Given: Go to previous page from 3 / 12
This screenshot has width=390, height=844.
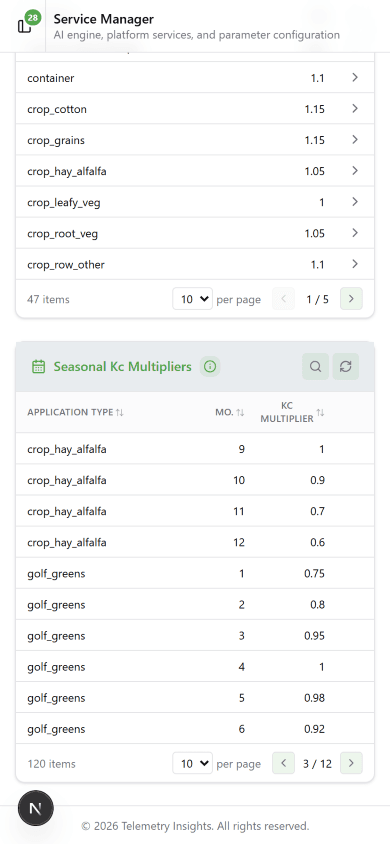Looking at the screenshot, I should tap(283, 763).
